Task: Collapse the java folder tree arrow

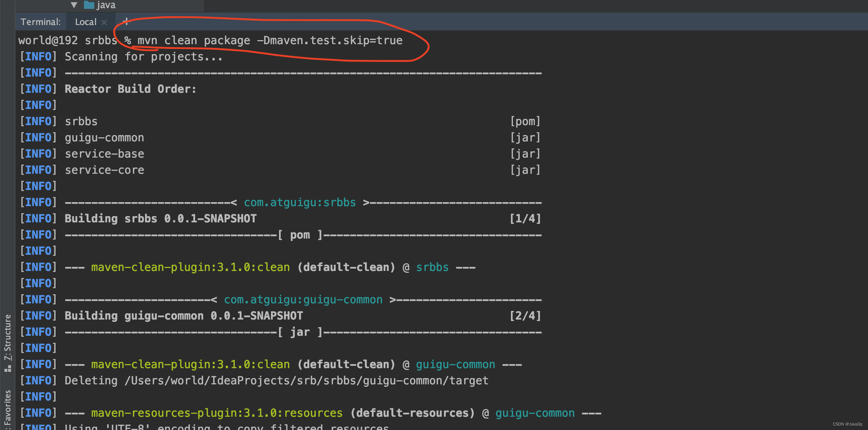Action: pyautogui.click(x=74, y=5)
